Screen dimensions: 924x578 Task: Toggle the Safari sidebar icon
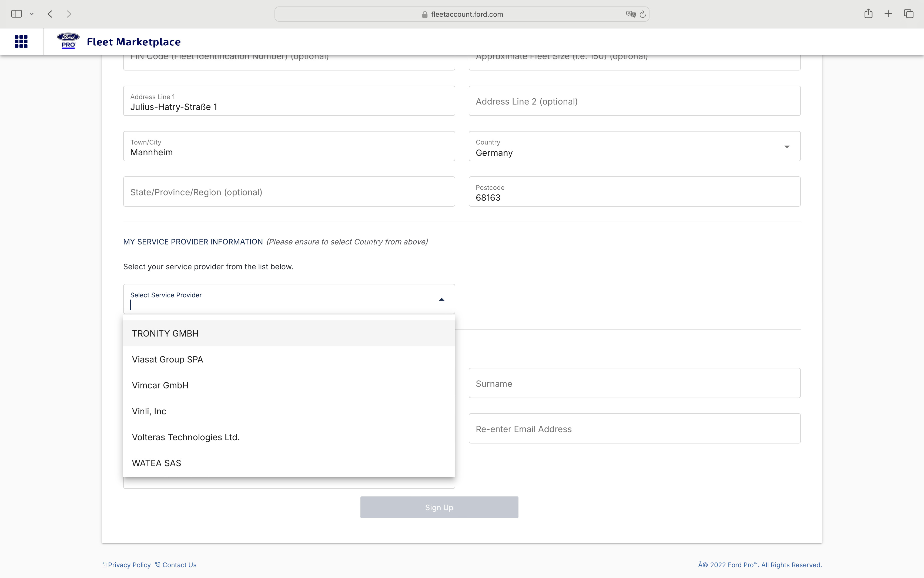pos(16,14)
